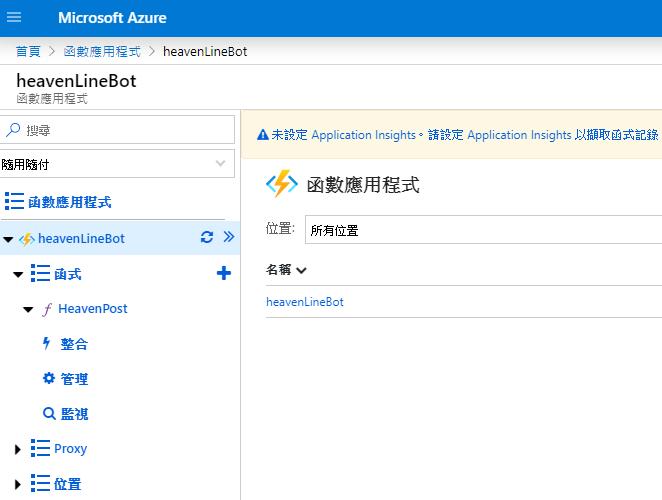Viewport: 662px width, 500px height.
Task: Open 函數應用程式 breadcrumb link
Action: click(102, 51)
